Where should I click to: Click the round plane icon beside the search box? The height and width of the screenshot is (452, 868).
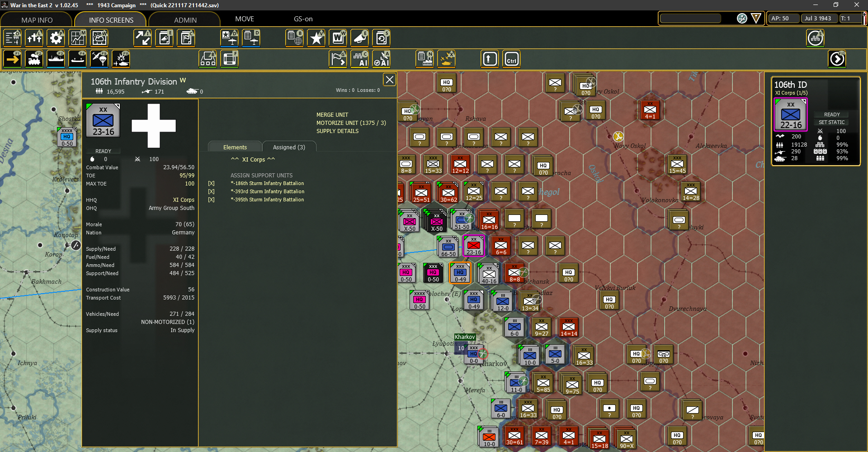(x=742, y=18)
